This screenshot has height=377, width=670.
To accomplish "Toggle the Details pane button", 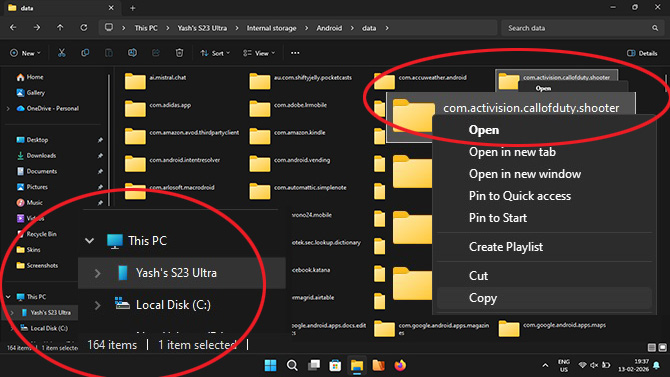I will pyautogui.click(x=642, y=53).
